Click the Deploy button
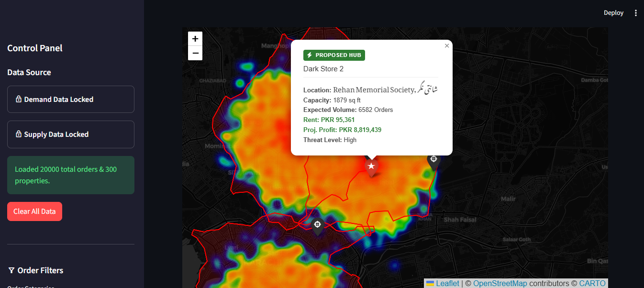 tap(613, 13)
